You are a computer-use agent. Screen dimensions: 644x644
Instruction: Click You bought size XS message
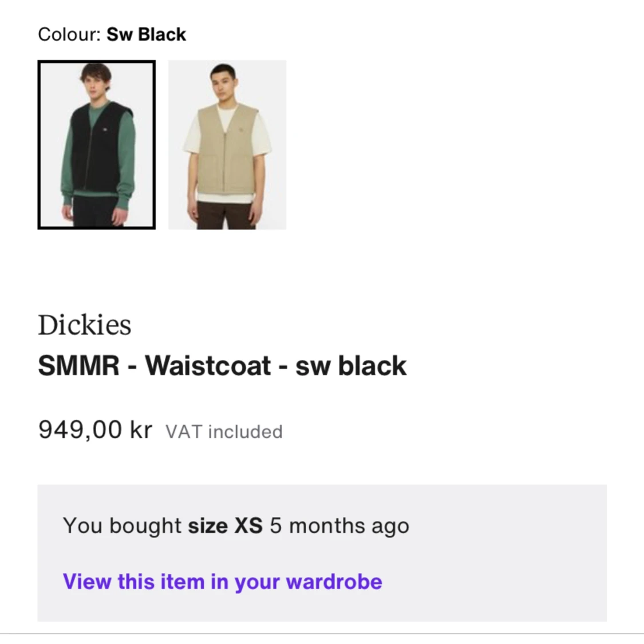[236, 525]
